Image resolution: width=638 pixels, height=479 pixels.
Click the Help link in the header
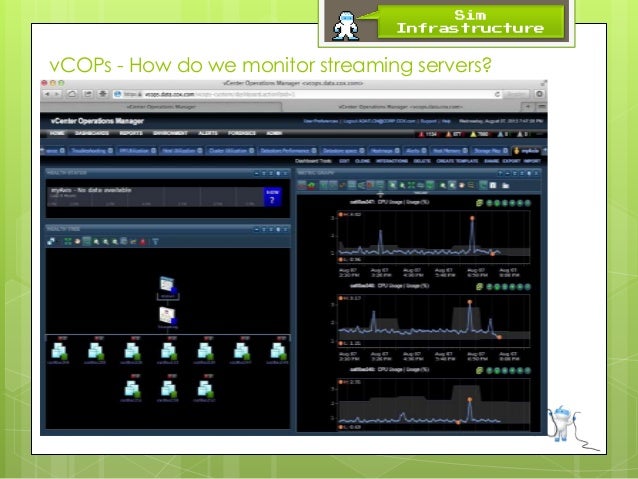446,121
